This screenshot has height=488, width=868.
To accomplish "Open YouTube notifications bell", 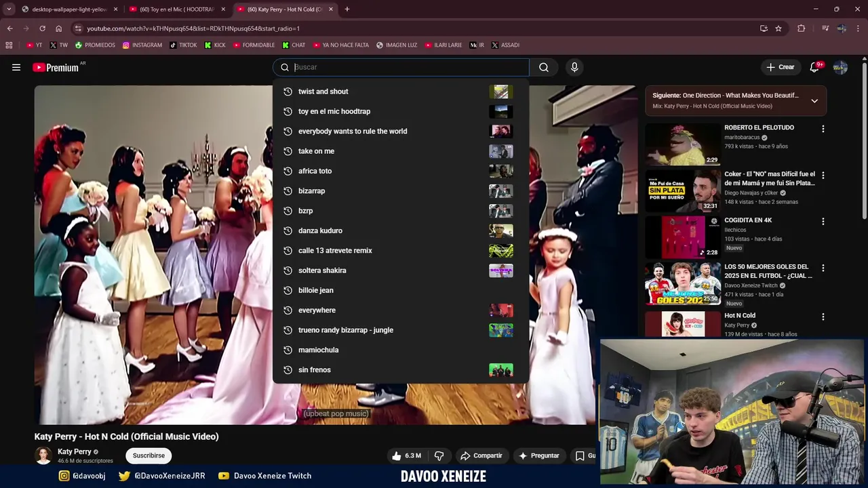I will coord(814,67).
